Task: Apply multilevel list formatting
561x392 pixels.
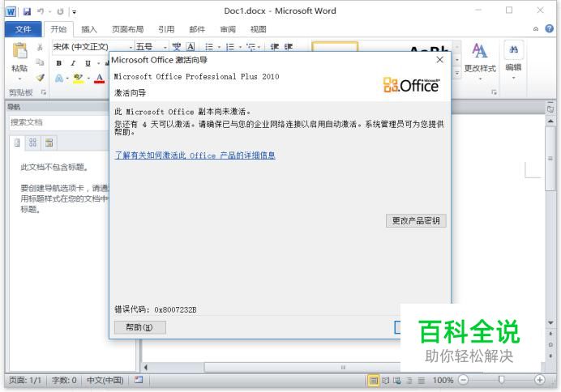Action: coord(251,47)
